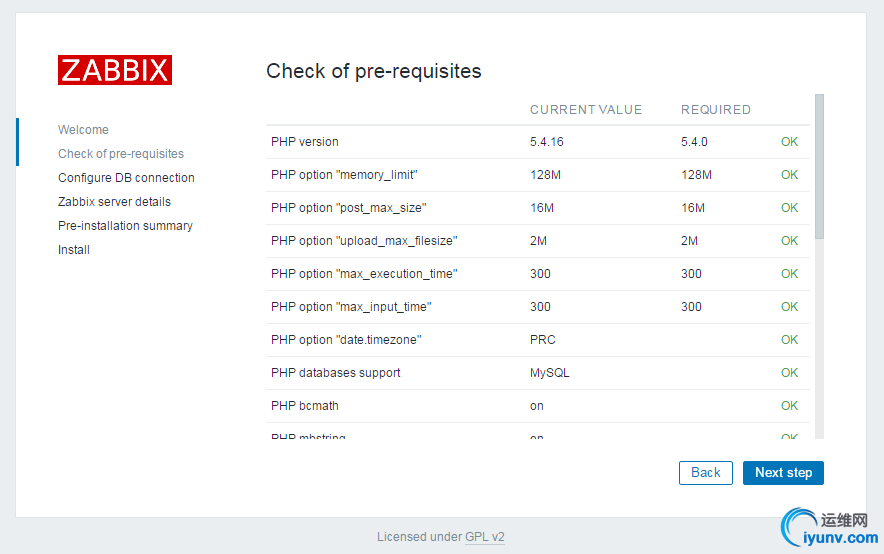Click the CURRENT VALUE column header
Screen dimensions: 884x554
[586, 110]
